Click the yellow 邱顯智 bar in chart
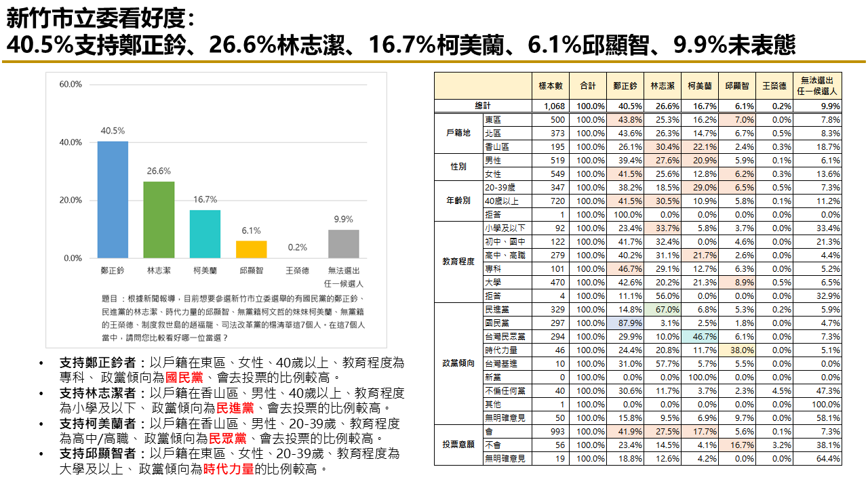 click(251, 249)
